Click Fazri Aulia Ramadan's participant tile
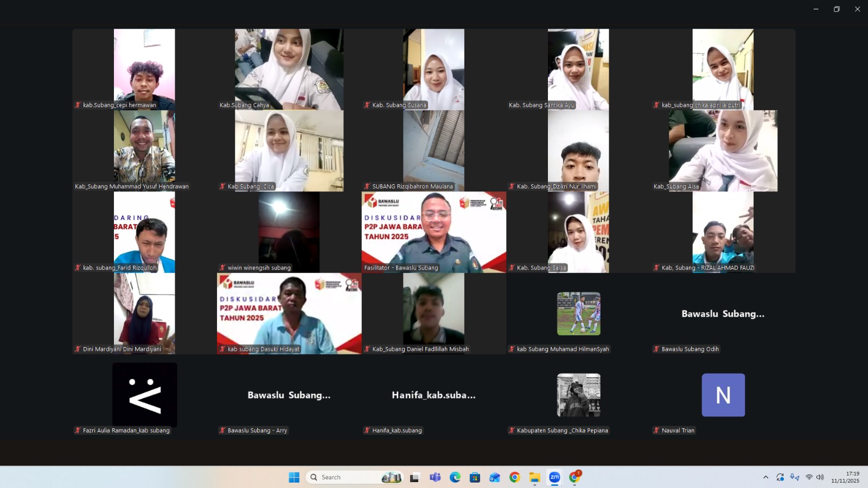Image resolution: width=868 pixels, height=488 pixels. coord(145,395)
